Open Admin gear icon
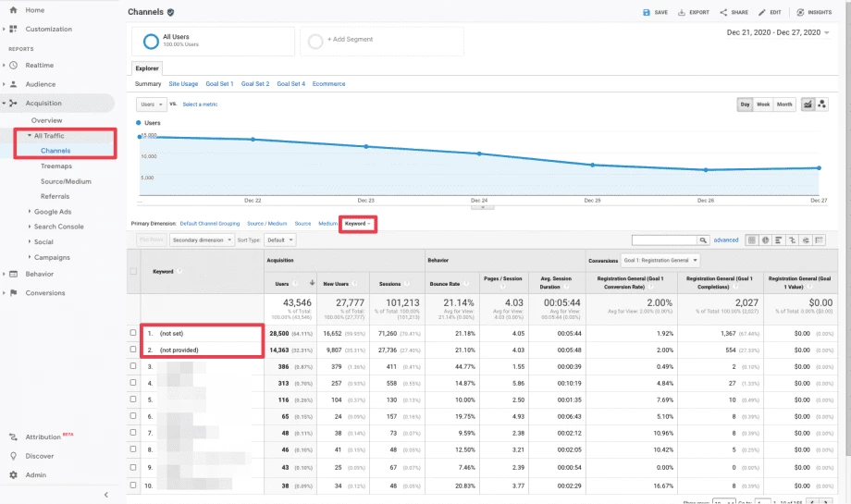 [14, 474]
